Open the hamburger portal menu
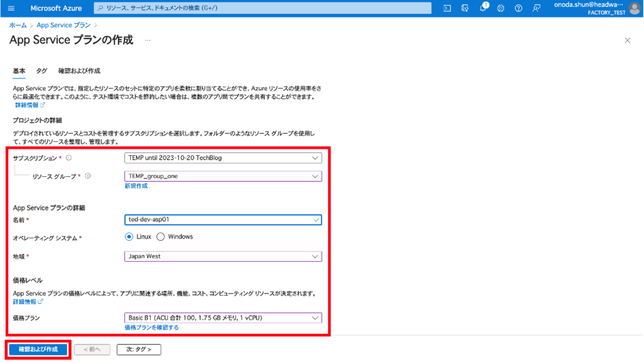This screenshot has width=644, height=362. (x=11, y=8)
